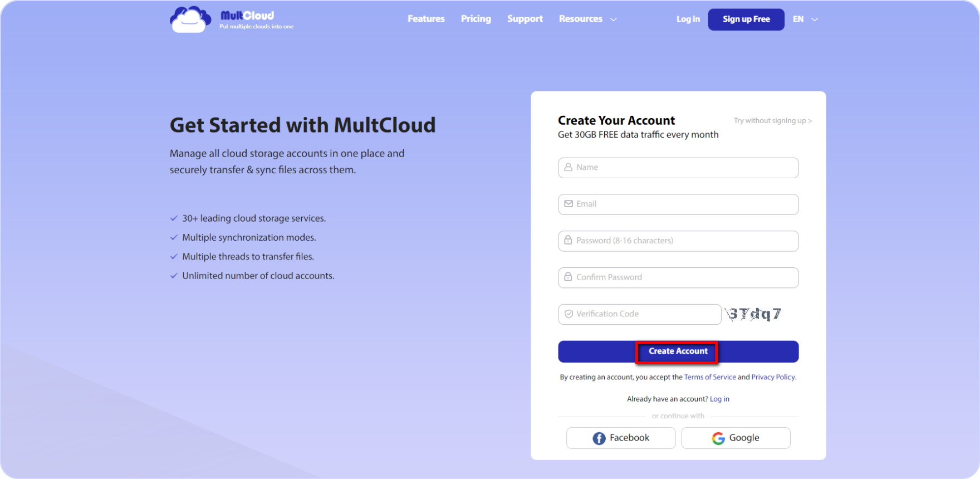Click the MultCloud brand name text
Viewport: 980px width, 479px height.
point(247,16)
